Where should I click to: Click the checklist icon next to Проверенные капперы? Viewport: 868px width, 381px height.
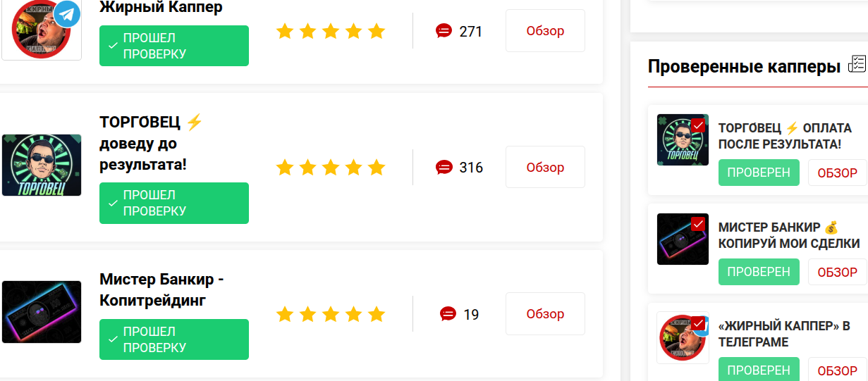856,64
